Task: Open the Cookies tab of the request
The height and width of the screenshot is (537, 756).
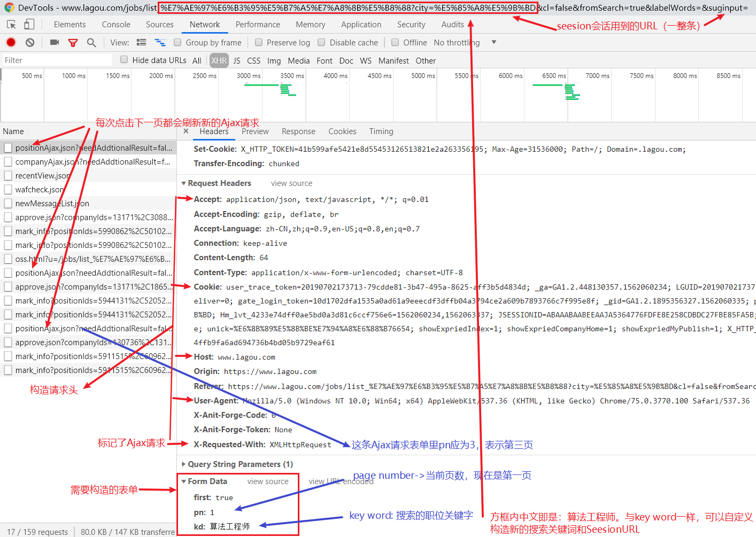Action: pyautogui.click(x=342, y=131)
